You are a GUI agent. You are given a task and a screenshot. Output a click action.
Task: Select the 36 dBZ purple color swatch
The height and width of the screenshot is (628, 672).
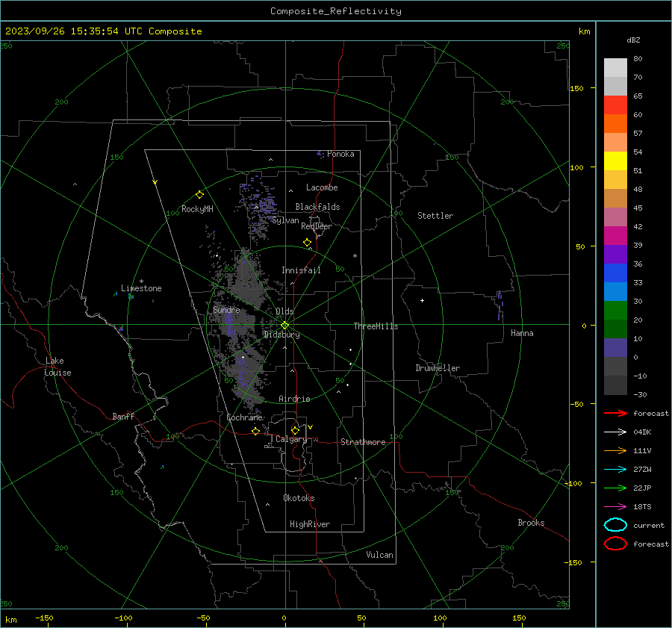[615, 254]
